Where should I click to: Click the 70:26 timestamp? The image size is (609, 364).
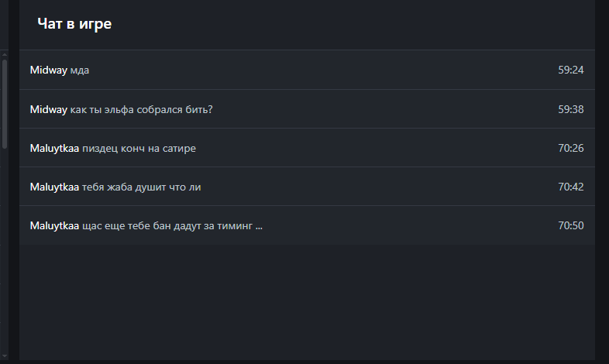point(570,148)
